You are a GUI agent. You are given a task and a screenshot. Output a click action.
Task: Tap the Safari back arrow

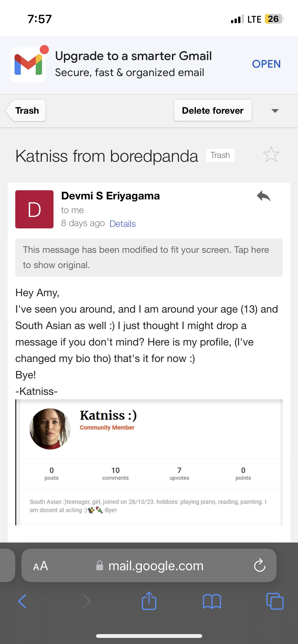(22, 601)
